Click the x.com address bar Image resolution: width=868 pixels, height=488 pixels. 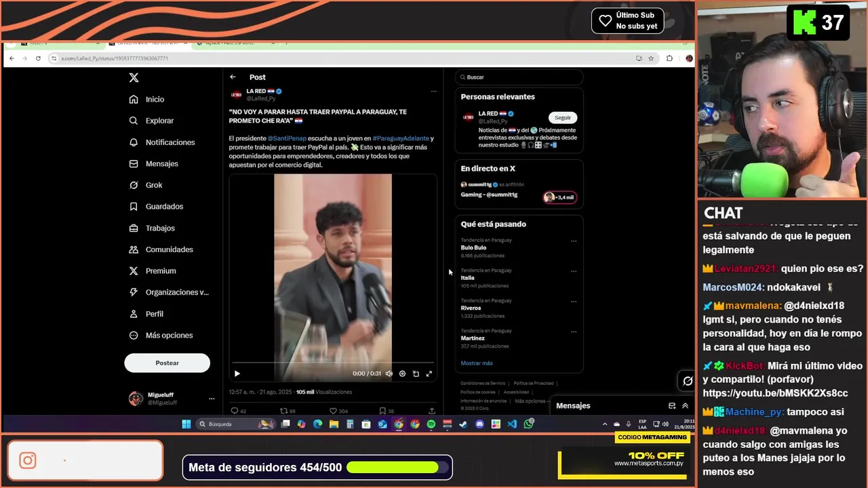[x=339, y=58]
